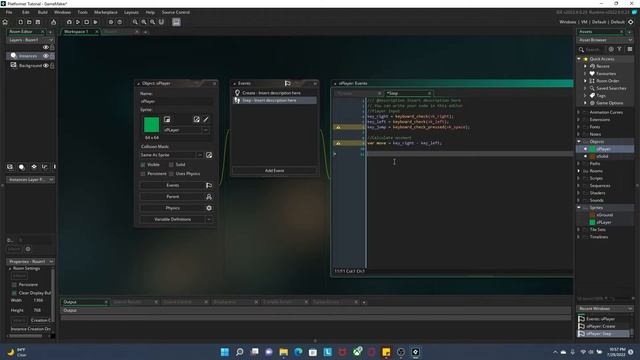This screenshot has width=640, height=360.
Task: Click the Events button in Object sPlayer
Action: (172, 185)
